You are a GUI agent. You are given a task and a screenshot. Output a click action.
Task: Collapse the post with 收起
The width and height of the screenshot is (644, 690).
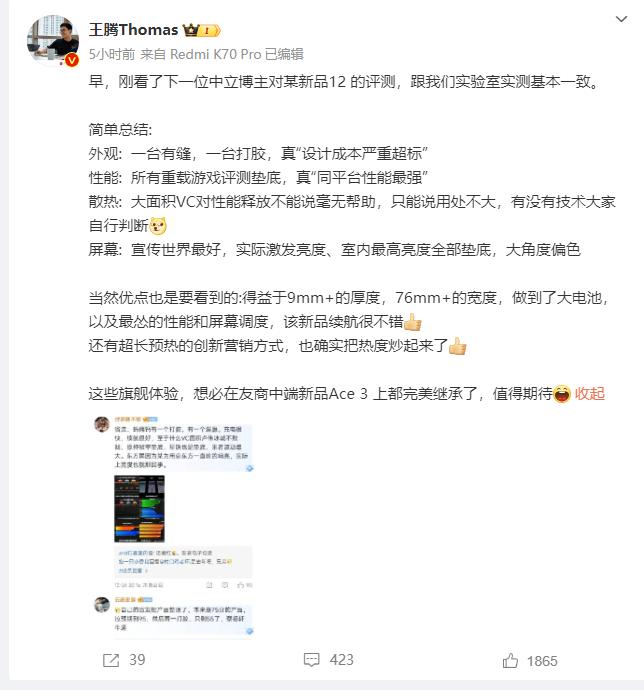point(590,393)
